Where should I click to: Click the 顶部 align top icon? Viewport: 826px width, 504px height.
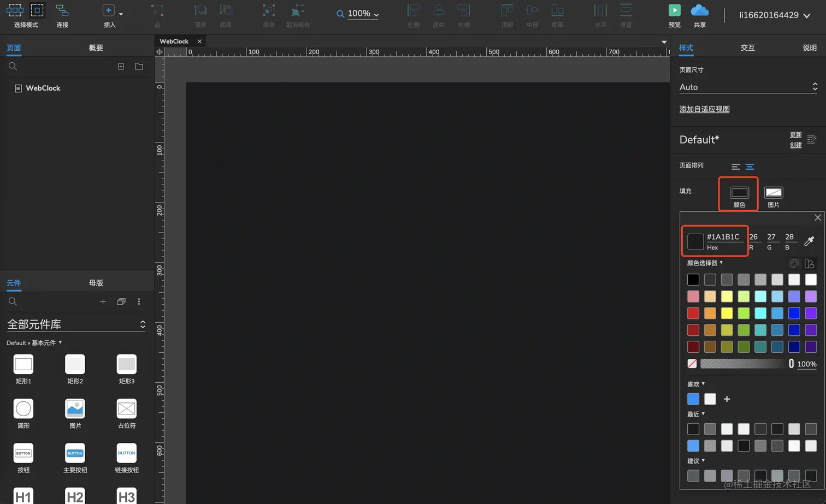click(x=507, y=10)
